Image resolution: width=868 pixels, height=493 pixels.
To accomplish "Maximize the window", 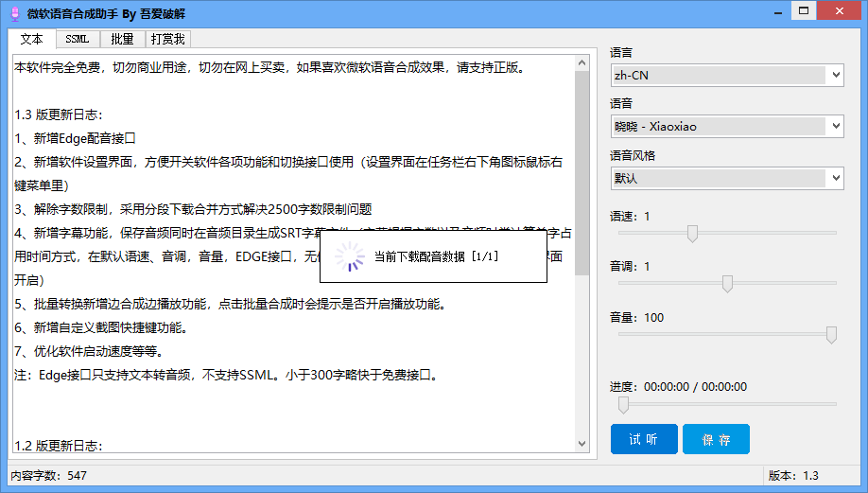I will 804,11.
